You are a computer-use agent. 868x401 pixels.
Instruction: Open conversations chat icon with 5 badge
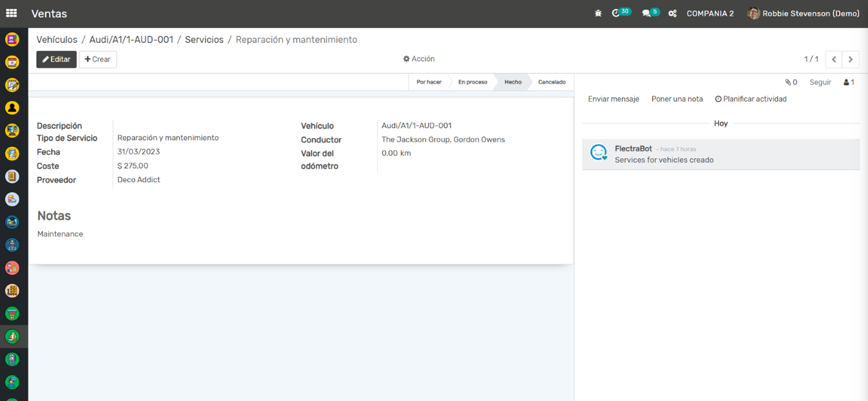(x=647, y=13)
